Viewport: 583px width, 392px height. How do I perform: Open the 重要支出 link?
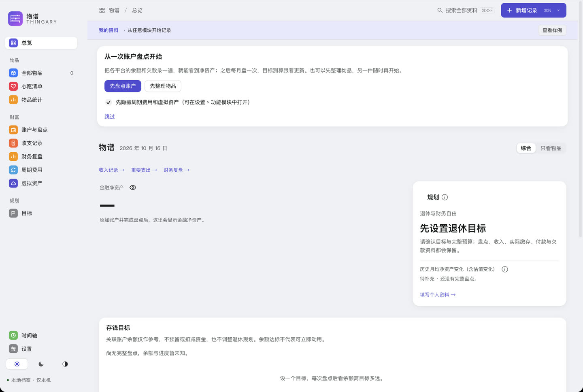tap(144, 170)
